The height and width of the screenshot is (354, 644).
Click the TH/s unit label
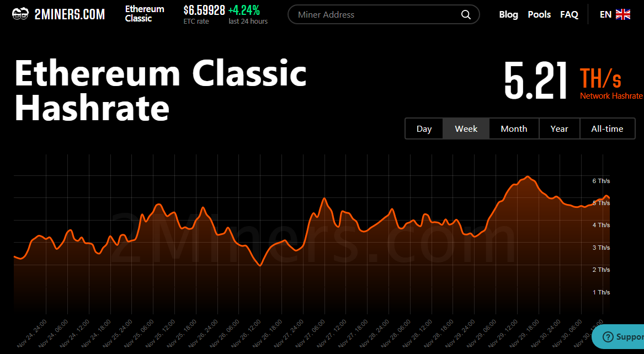click(600, 78)
